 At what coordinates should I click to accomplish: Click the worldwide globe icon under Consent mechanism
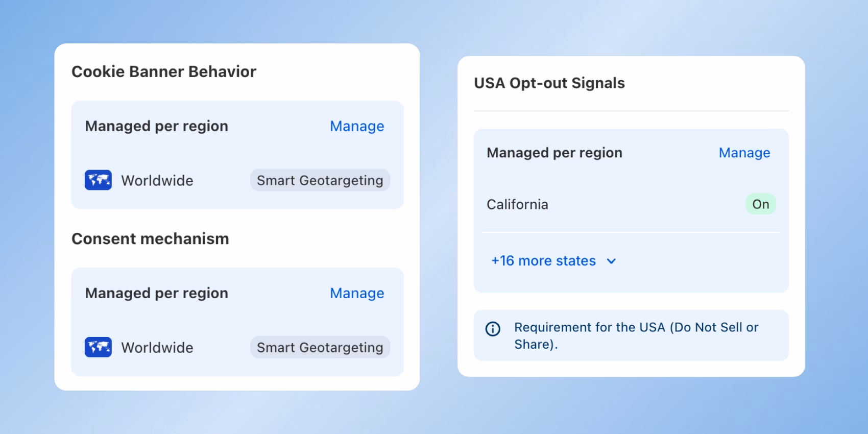pos(98,347)
